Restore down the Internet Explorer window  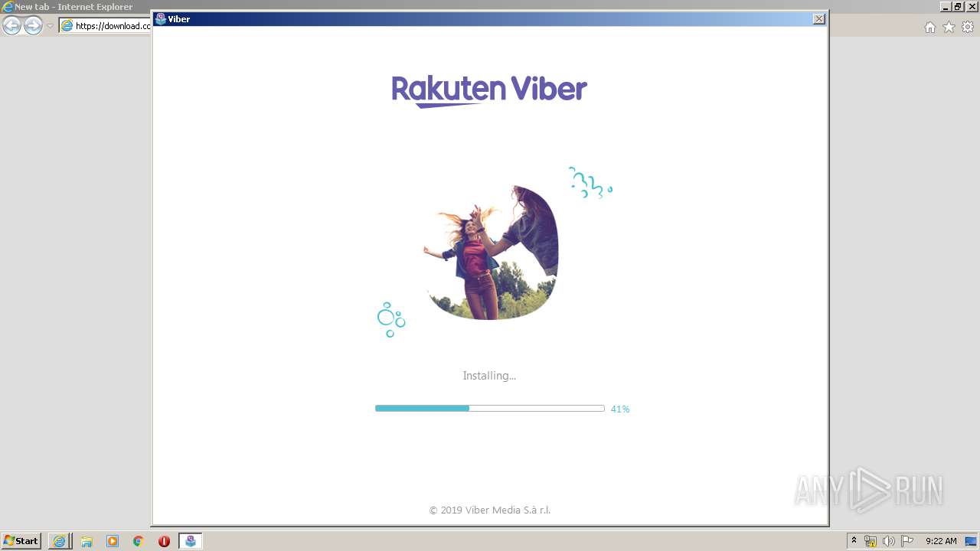point(958,7)
